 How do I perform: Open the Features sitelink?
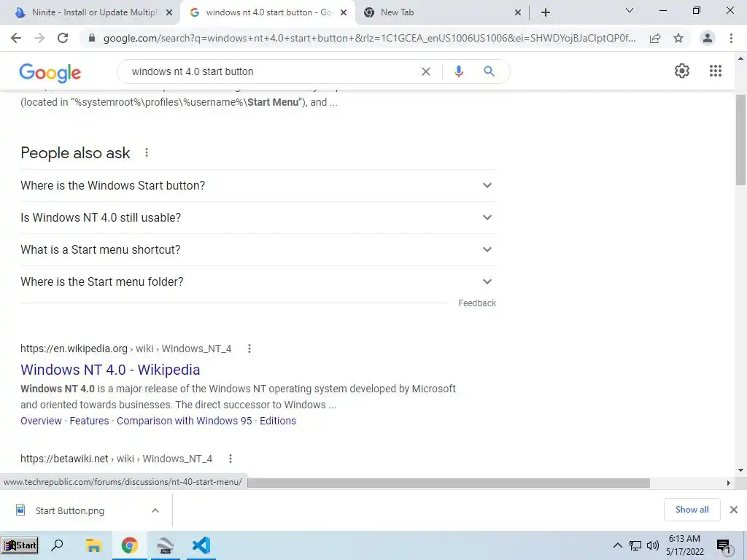point(89,421)
